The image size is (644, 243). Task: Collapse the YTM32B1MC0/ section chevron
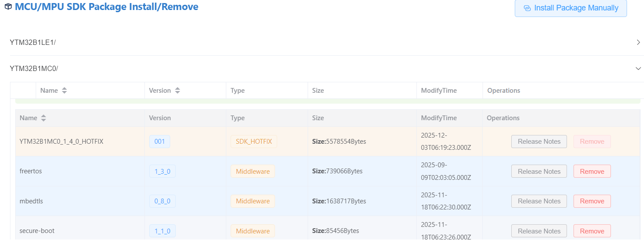click(x=638, y=68)
